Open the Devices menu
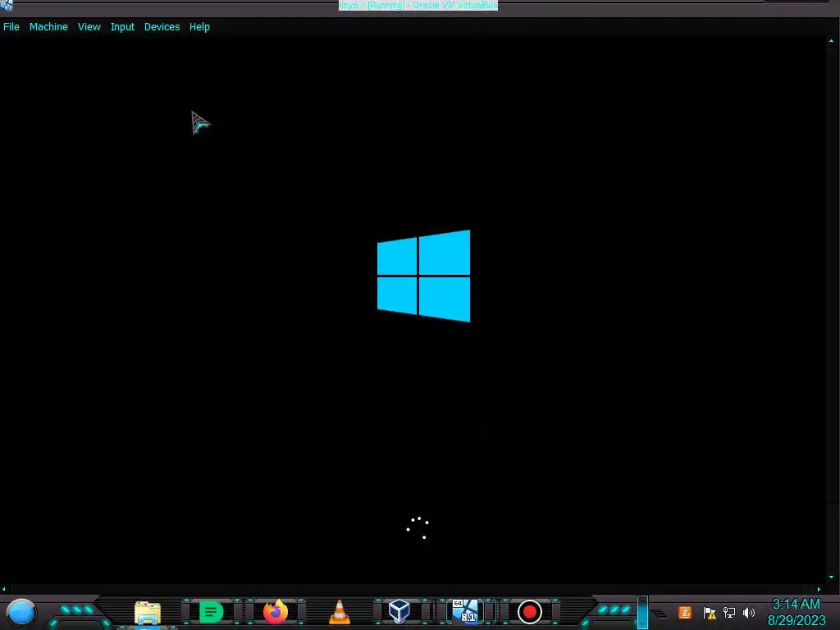840x630 pixels. tap(162, 27)
